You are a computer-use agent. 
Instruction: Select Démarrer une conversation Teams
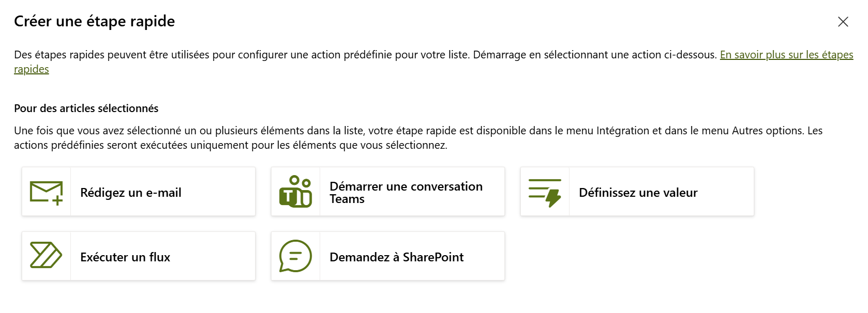click(406, 192)
